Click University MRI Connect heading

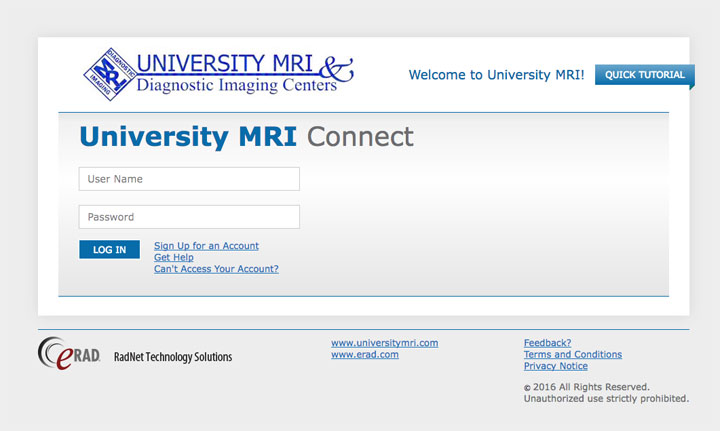[x=247, y=137]
